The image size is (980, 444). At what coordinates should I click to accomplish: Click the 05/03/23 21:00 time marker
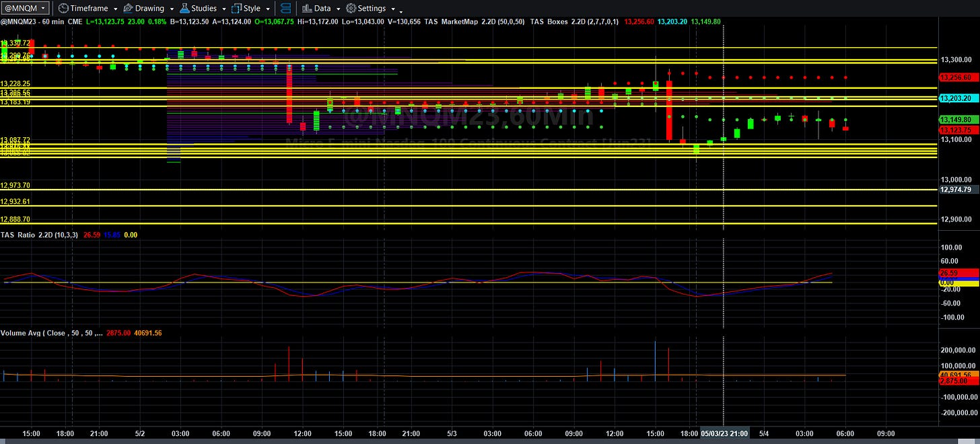pyautogui.click(x=724, y=433)
